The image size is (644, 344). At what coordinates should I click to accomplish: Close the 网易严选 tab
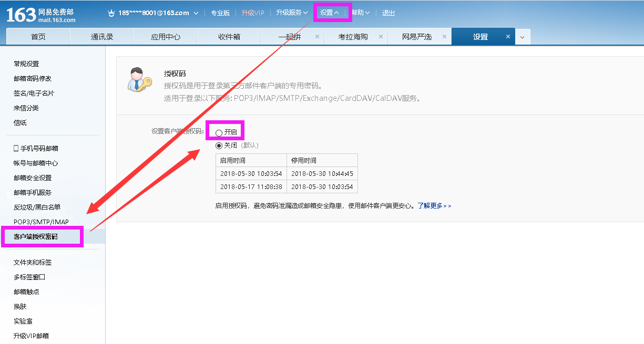[x=444, y=37]
